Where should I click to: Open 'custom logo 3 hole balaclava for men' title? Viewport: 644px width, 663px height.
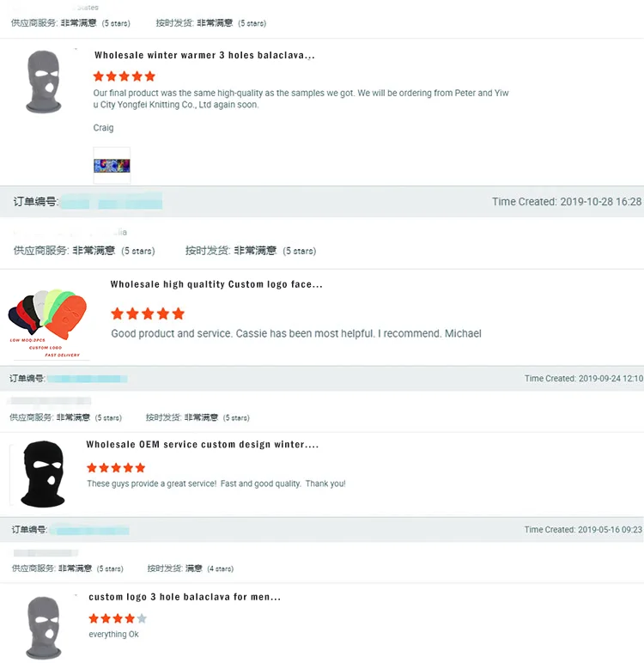185,597
